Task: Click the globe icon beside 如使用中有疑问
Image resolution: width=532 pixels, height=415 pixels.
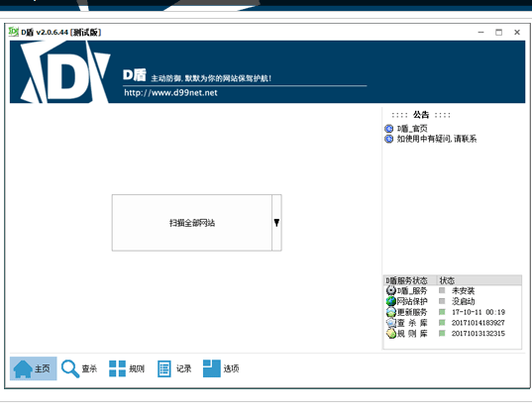Action: (389, 139)
